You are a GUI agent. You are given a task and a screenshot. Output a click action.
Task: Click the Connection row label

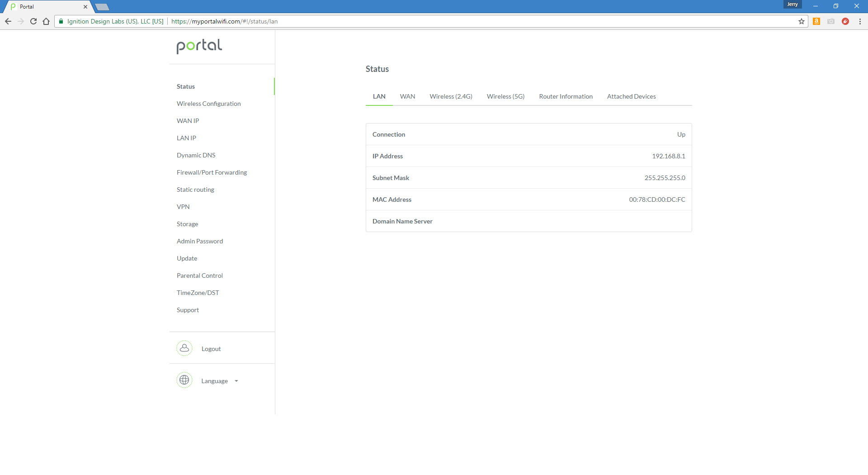(x=389, y=134)
